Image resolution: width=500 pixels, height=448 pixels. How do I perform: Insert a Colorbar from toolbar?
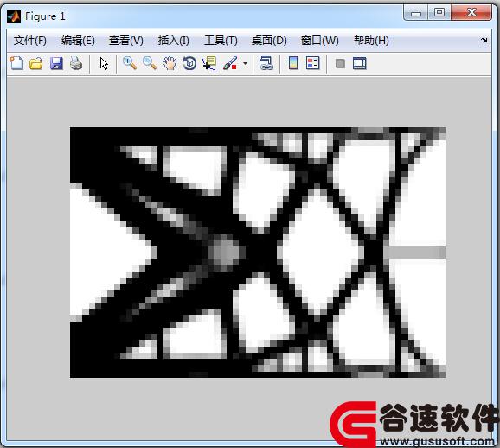pos(293,63)
